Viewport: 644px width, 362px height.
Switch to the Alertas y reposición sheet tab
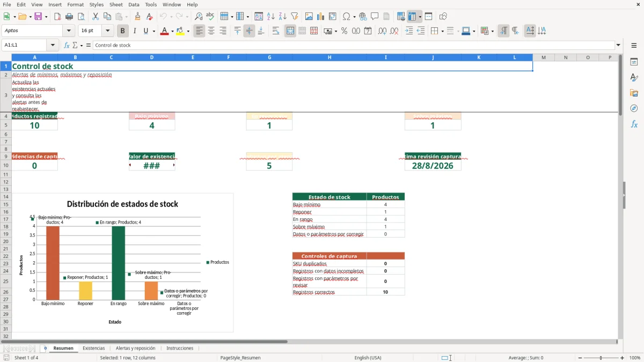[135, 348]
